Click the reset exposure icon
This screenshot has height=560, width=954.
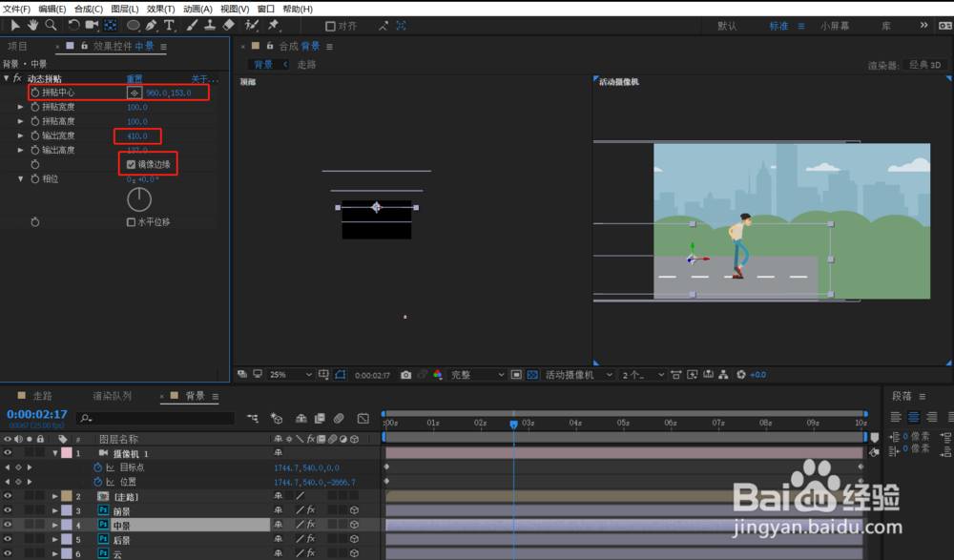point(741,375)
